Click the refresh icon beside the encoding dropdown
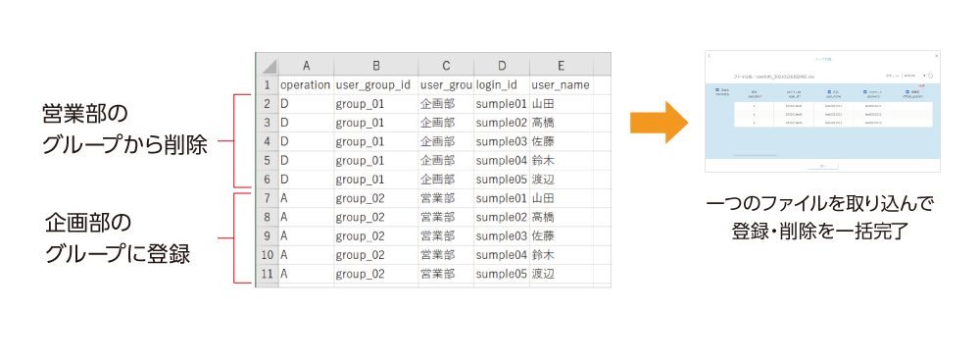The image size is (980, 364). pyautogui.click(x=930, y=76)
